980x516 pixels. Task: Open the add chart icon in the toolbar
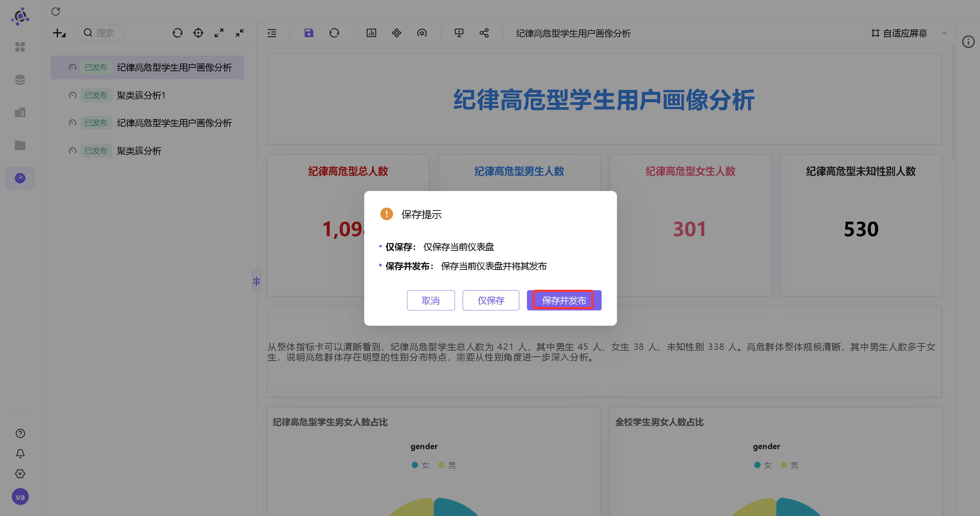tap(371, 33)
